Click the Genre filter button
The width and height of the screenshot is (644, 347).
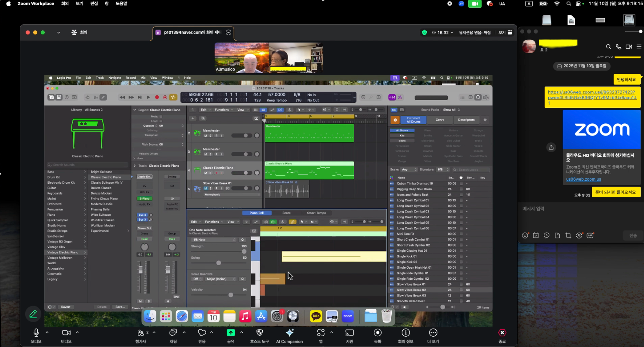[440, 120]
